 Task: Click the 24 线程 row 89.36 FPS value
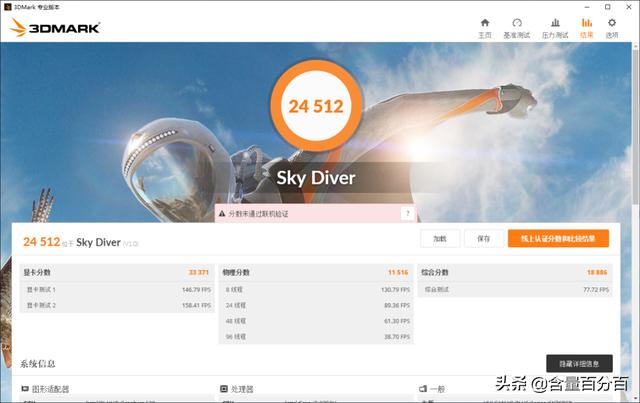click(397, 305)
